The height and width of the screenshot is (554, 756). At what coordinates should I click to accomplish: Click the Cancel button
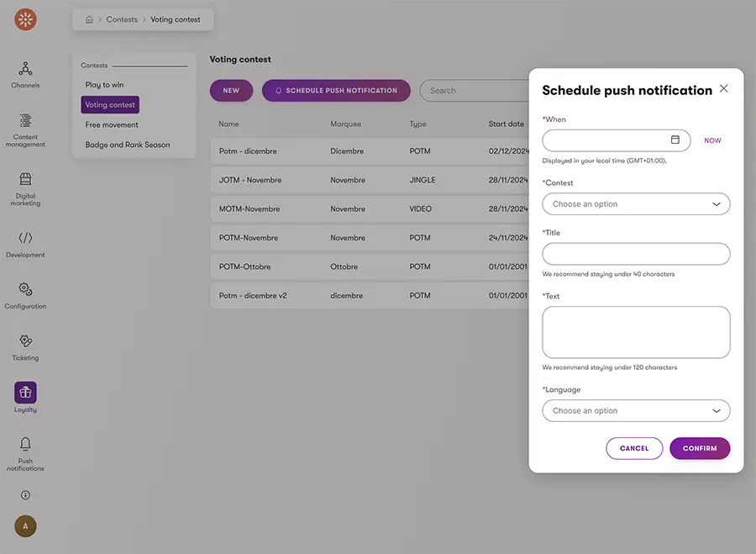(634, 449)
